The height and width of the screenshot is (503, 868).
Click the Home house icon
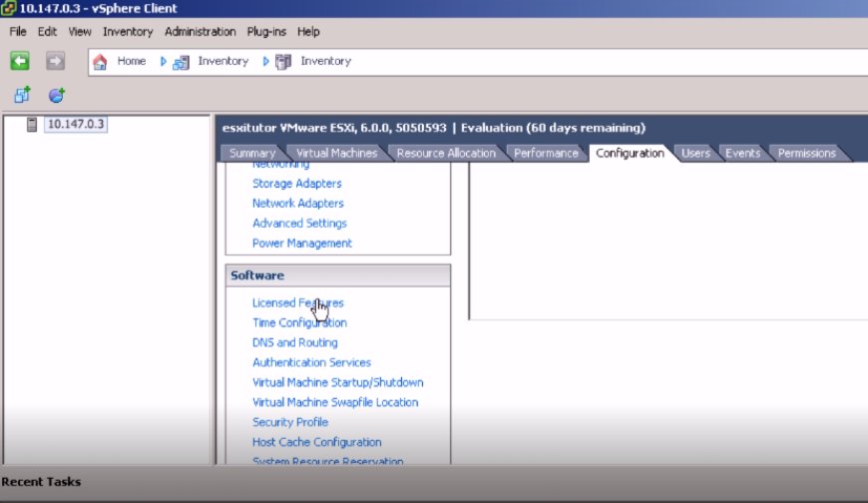(x=100, y=62)
